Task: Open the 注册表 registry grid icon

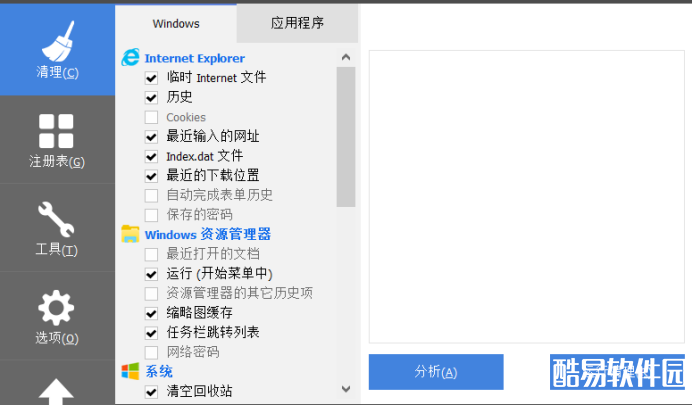Action: click(57, 140)
